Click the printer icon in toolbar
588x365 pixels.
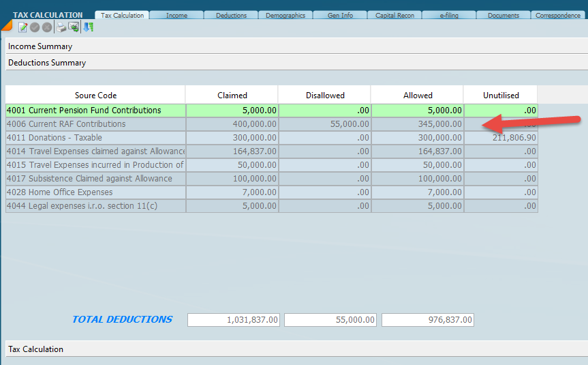[x=61, y=27]
